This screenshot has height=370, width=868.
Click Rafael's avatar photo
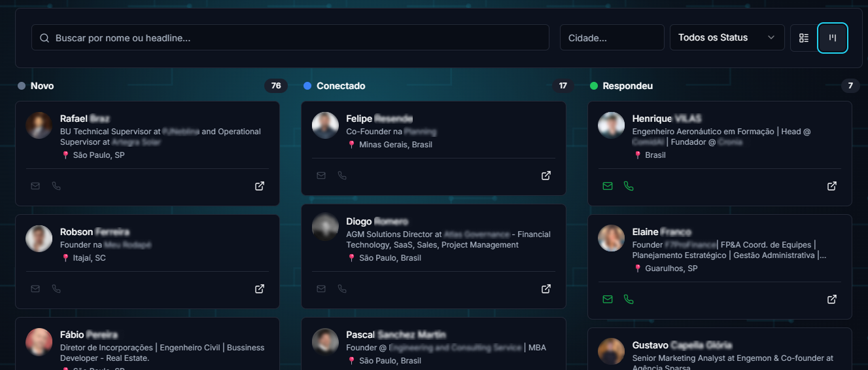pyautogui.click(x=39, y=125)
